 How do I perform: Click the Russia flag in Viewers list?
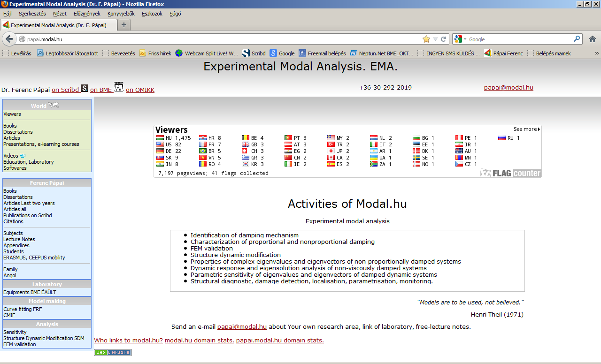[501, 138]
